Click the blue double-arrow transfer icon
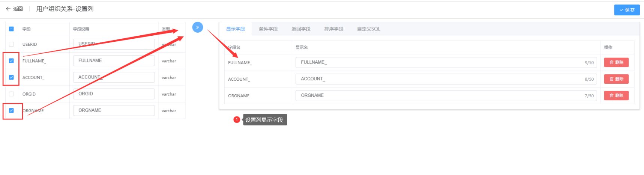Viewport: 644px width, 175px height. click(x=197, y=27)
